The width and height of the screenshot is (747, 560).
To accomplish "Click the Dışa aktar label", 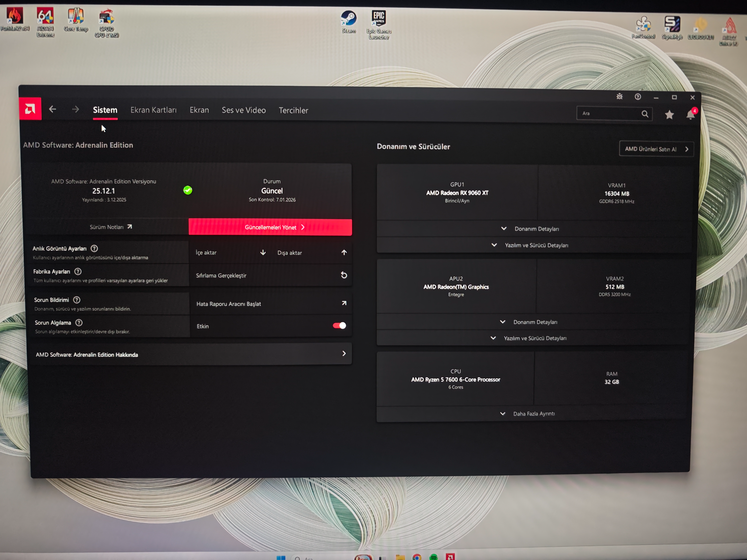I will (289, 253).
